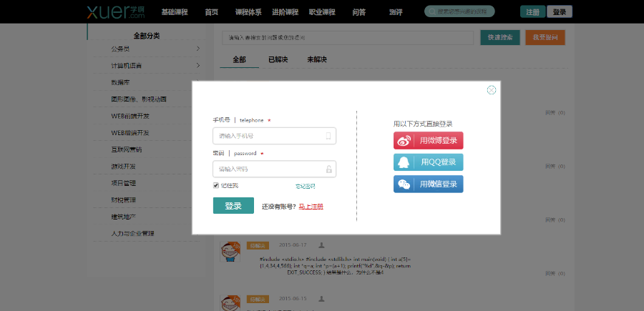Open 进阶课程 in the navigation bar
Screen dimensions: 644x311
tap(285, 12)
